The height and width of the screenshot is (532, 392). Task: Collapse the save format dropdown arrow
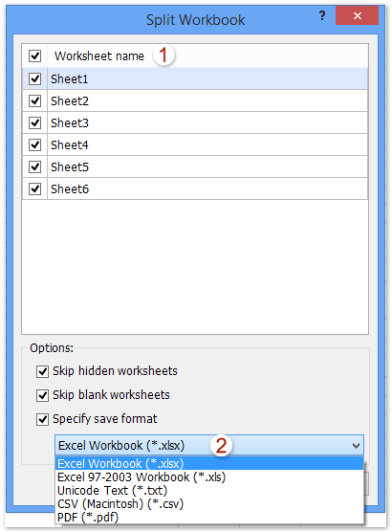356,445
